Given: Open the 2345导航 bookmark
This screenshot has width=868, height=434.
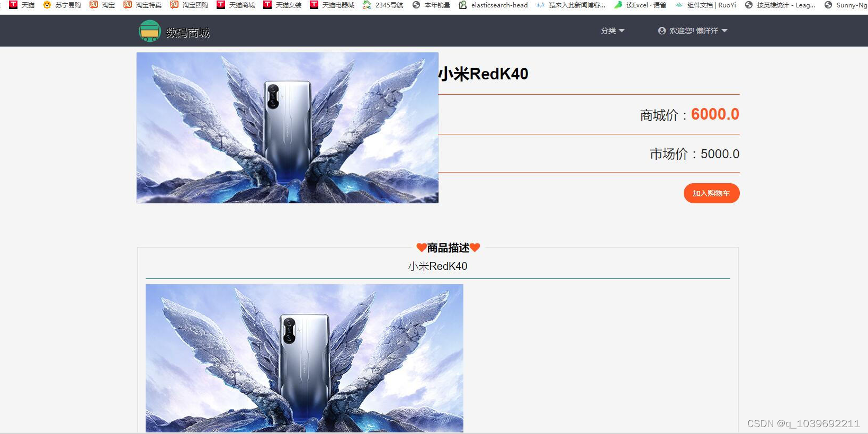Looking at the screenshot, I should pyautogui.click(x=383, y=5).
